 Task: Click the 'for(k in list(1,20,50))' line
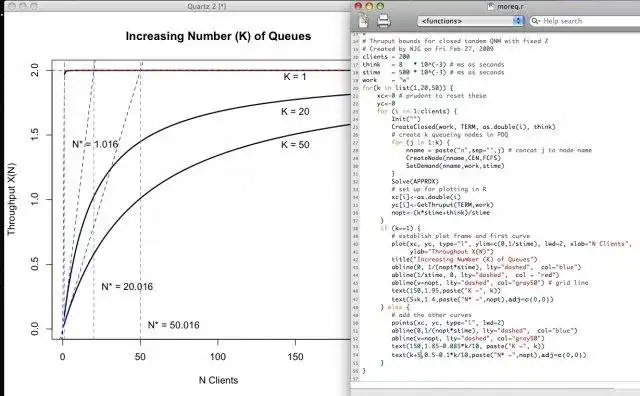coord(407,88)
